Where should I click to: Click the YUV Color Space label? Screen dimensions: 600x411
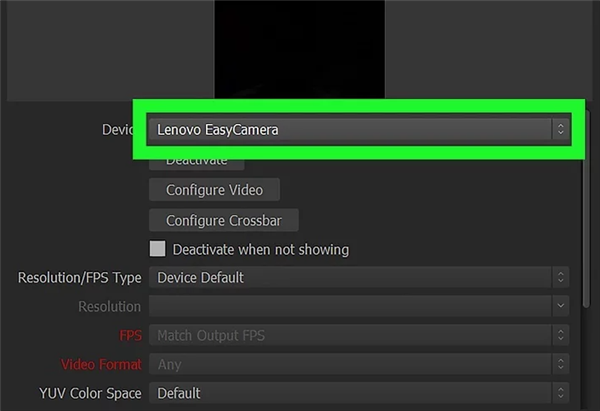click(90, 393)
